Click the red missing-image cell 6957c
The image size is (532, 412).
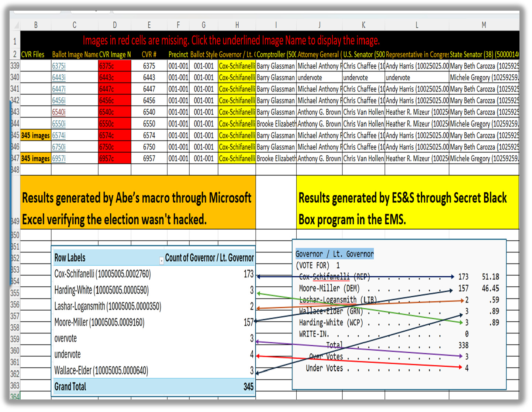point(115,158)
